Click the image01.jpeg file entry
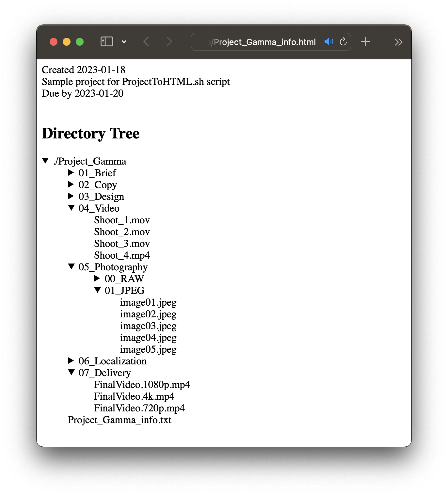 [x=148, y=302]
